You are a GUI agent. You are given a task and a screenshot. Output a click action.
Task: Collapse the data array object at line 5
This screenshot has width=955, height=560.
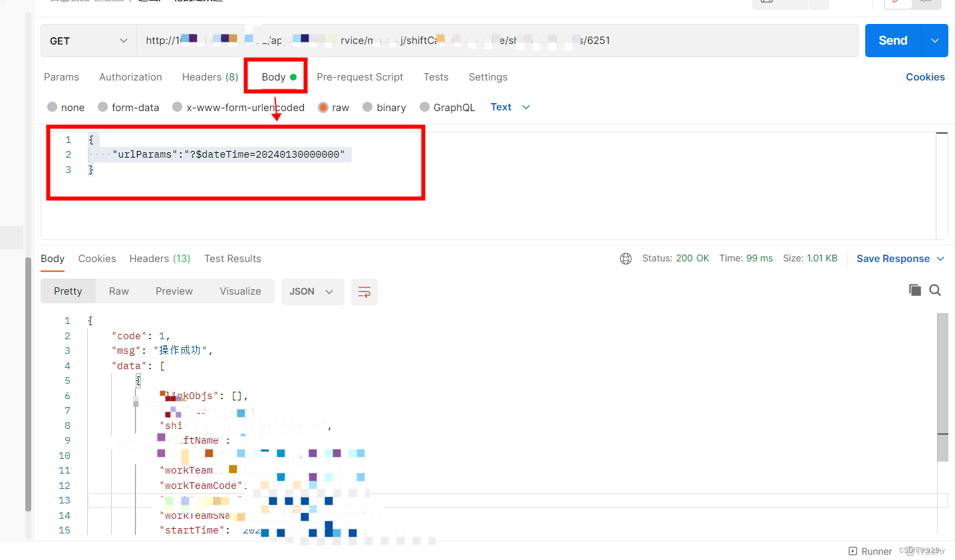pyautogui.click(x=138, y=380)
